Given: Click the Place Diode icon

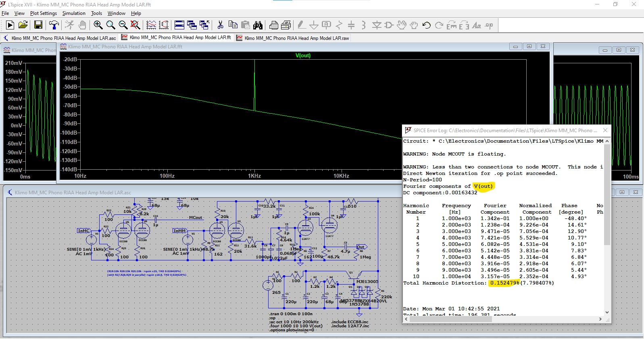Looking at the screenshot, I should tap(377, 25).
